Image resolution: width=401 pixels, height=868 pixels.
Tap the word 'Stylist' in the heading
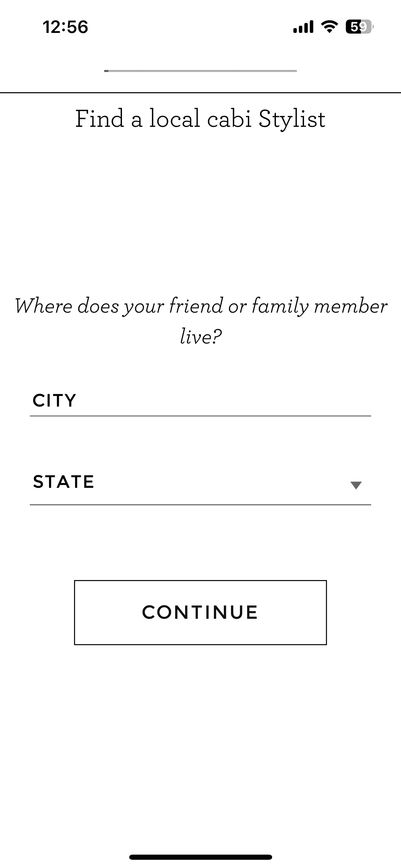click(x=292, y=120)
